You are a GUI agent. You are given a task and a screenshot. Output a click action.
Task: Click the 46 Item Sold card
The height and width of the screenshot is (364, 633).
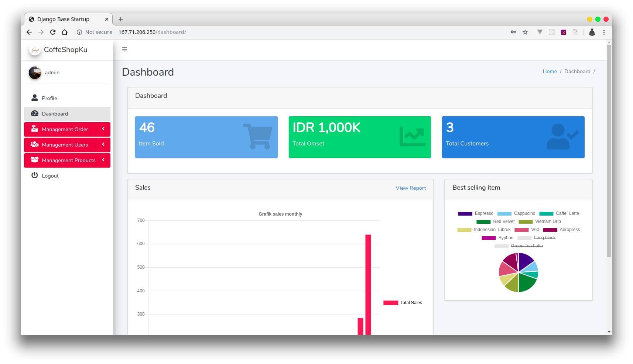pos(206,137)
